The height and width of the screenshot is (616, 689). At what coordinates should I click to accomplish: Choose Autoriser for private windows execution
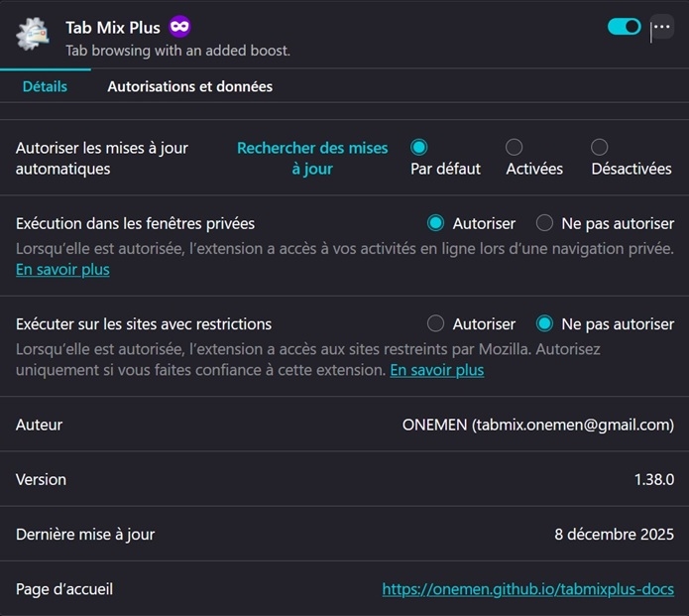435,223
